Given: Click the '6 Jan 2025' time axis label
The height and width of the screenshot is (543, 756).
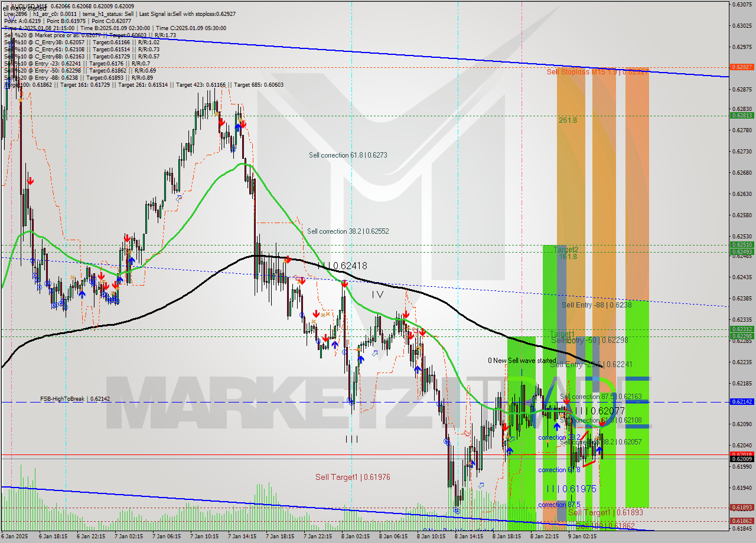Looking at the screenshot, I should (15, 537).
